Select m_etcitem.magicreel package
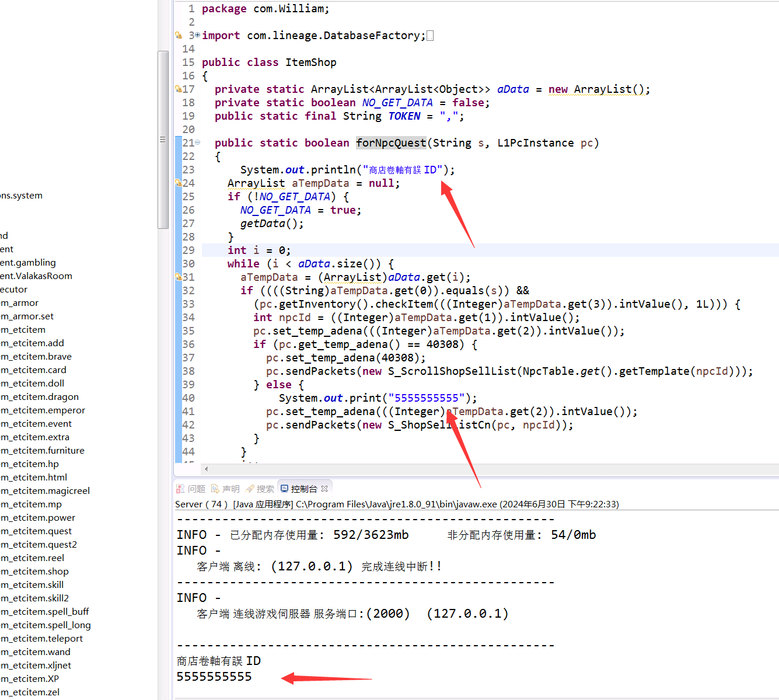Screen dimensions: 779x700 tap(45, 491)
